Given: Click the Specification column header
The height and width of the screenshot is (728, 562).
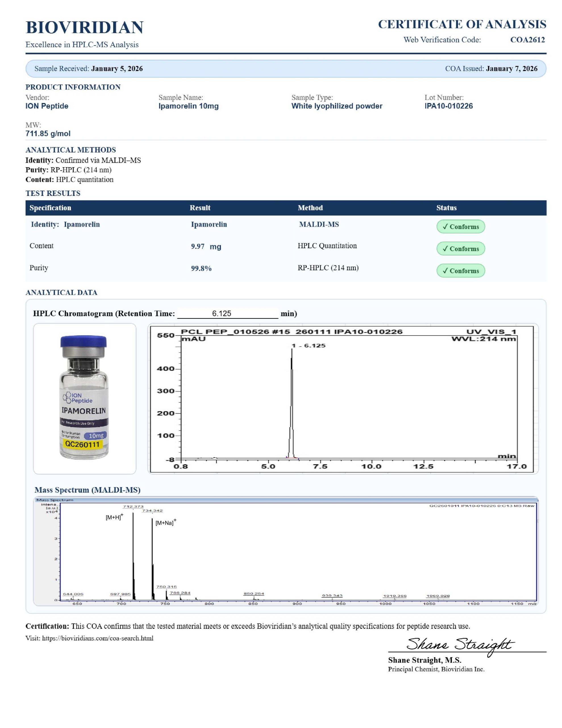Looking at the screenshot, I should [50, 208].
